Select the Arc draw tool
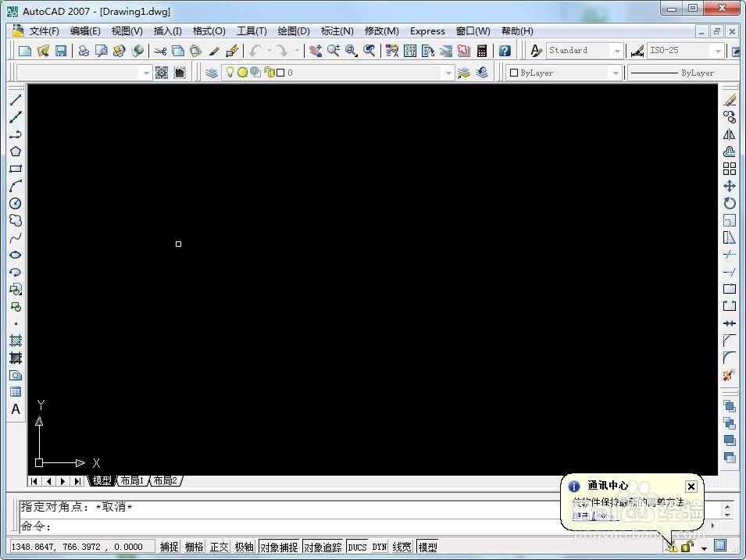Screen dimensions: 746x560 [x=15, y=186]
